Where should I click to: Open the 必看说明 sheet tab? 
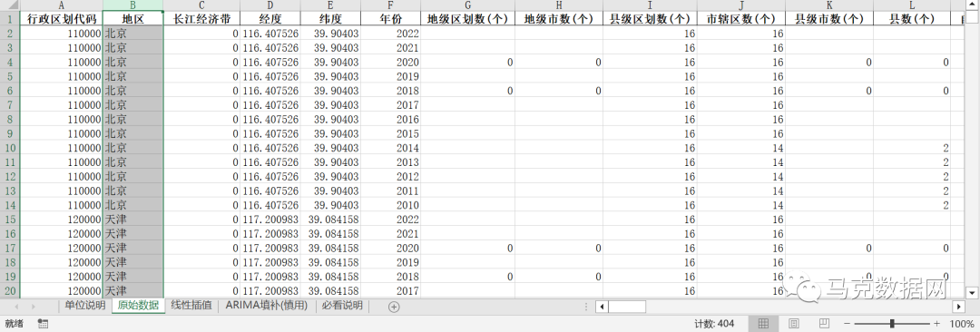[342, 306]
